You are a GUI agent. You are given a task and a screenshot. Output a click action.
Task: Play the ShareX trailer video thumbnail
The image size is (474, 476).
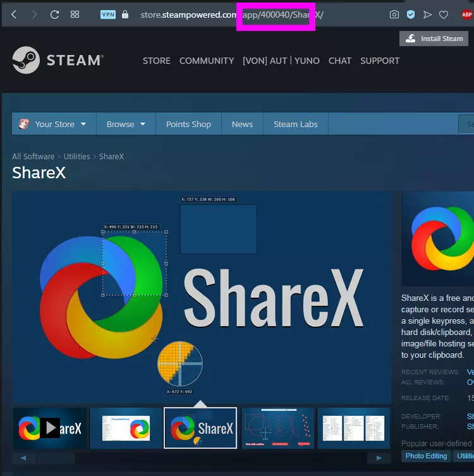[x=50, y=428]
